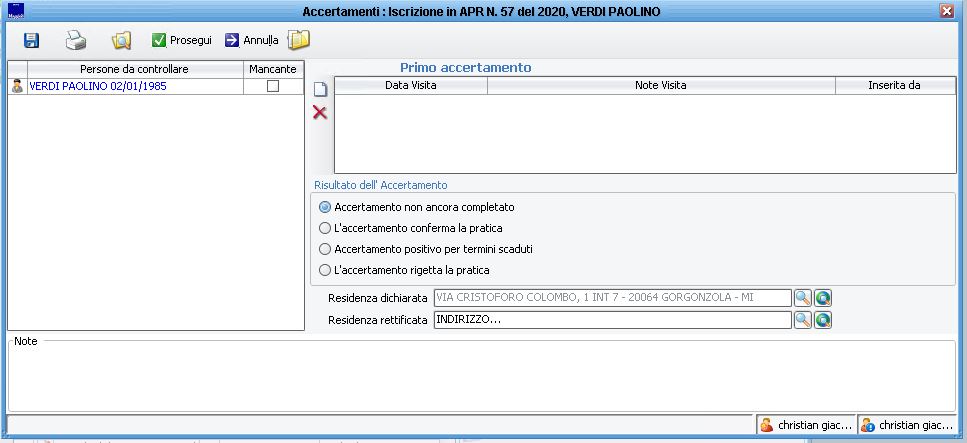Check the Mancante box for VERDI PAOLINO
Image resolution: width=967 pixels, height=443 pixels.
(272, 87)
